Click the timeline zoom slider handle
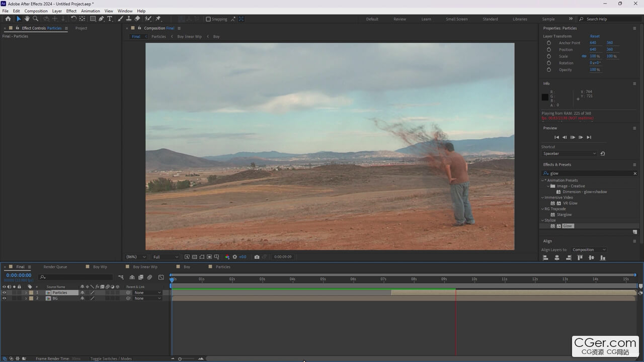This screenshot has height=362, width=644. pos(180,358)
